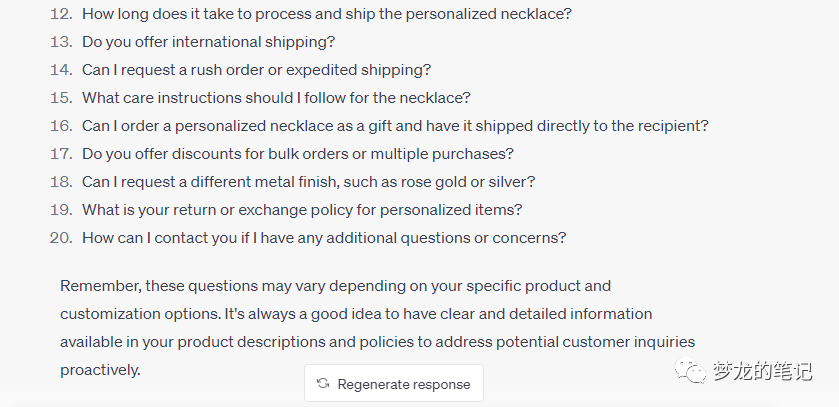The width and height of the screenshot is (839, 407).
Task: Click the question about shipping gift to recipient
Action: coord(395,126)
